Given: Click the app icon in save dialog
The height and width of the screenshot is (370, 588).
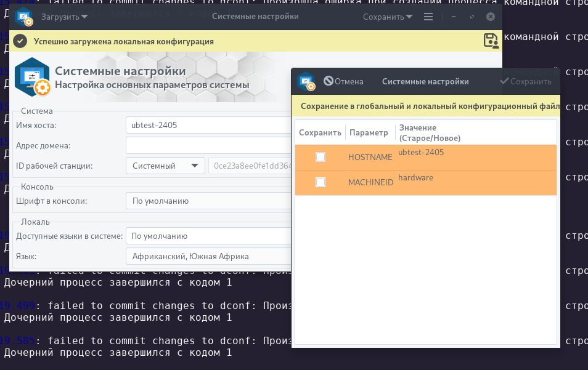Looking at the screenshot, I should point(306,81).
